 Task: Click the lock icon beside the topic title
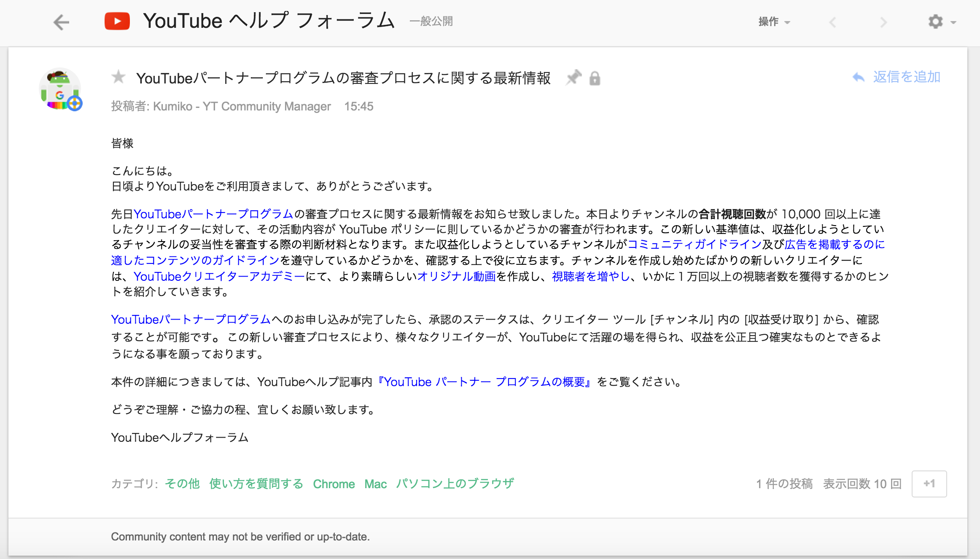click(x=595, y=78)
